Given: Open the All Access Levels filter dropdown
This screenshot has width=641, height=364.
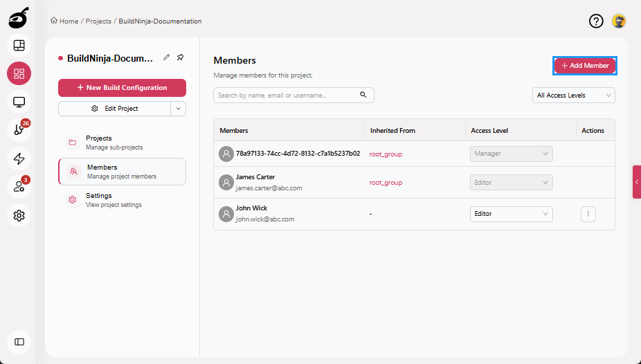Looking at the screenshot, I should (x=574, y=95).
